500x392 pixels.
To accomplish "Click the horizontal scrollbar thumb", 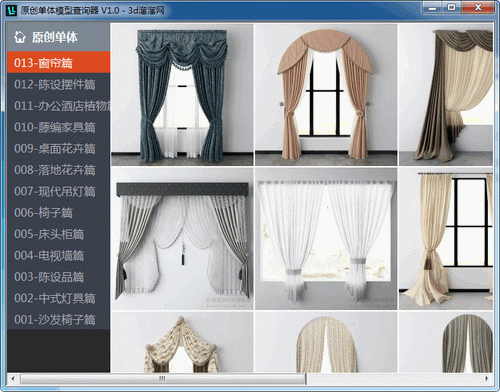I will point(163,378).
